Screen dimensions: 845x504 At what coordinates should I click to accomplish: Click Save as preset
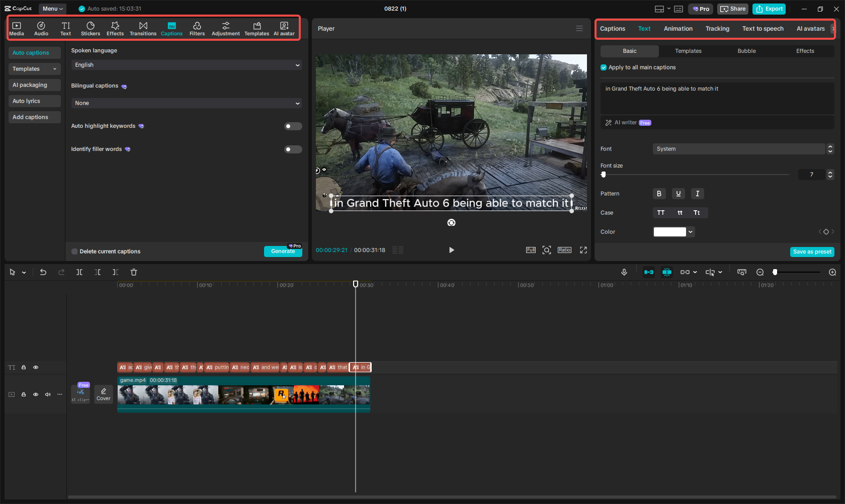click(812, 251)
